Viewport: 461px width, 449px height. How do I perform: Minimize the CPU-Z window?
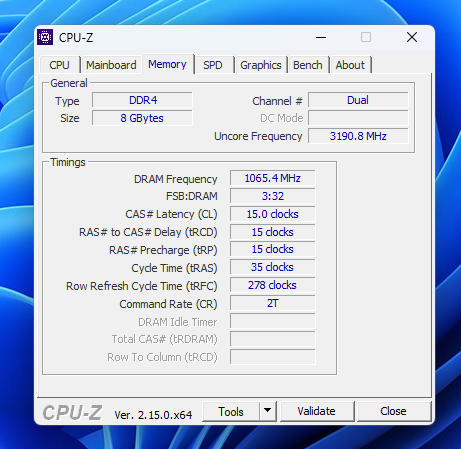tap(321, 37)
